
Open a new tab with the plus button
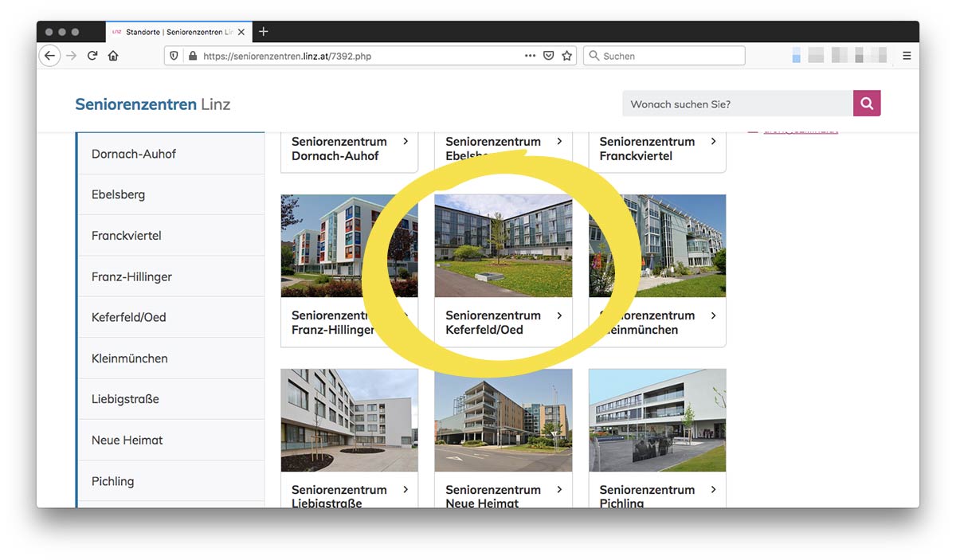tap(264, 31)
